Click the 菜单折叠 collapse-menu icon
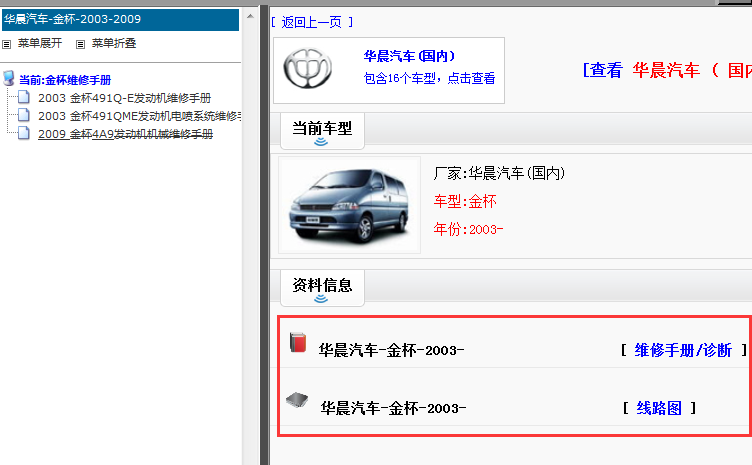752x465 pixels. click(x=80, y=45)
